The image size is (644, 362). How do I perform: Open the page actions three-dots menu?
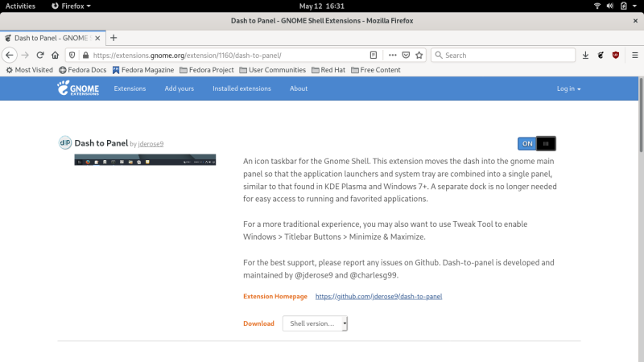[x=393, y=56]
